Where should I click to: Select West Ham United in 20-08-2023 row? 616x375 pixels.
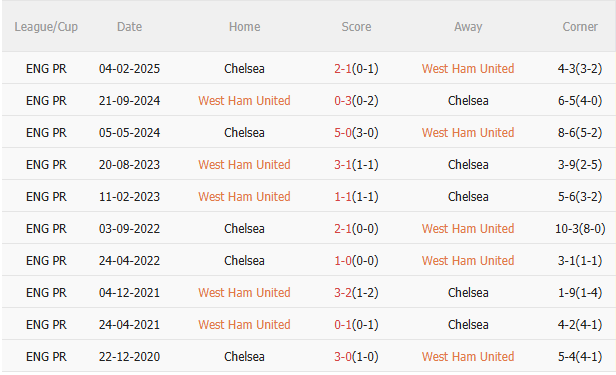(x=244, y=165)
